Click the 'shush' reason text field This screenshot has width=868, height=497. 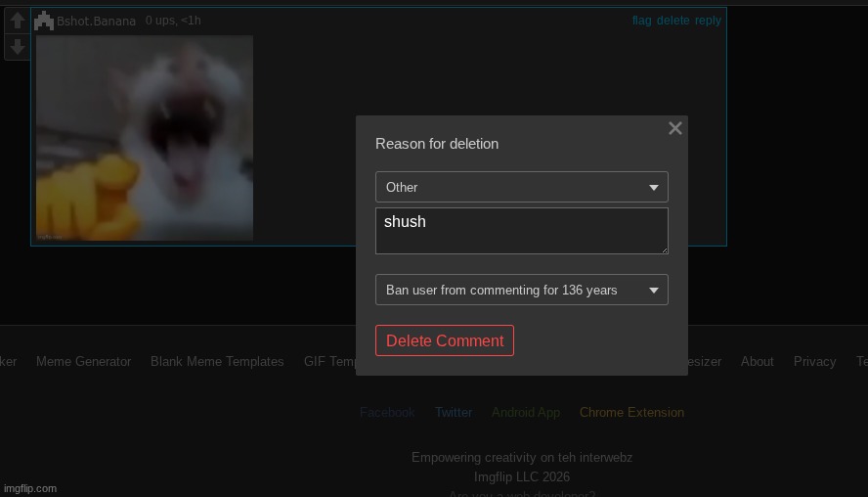(521, 231)
